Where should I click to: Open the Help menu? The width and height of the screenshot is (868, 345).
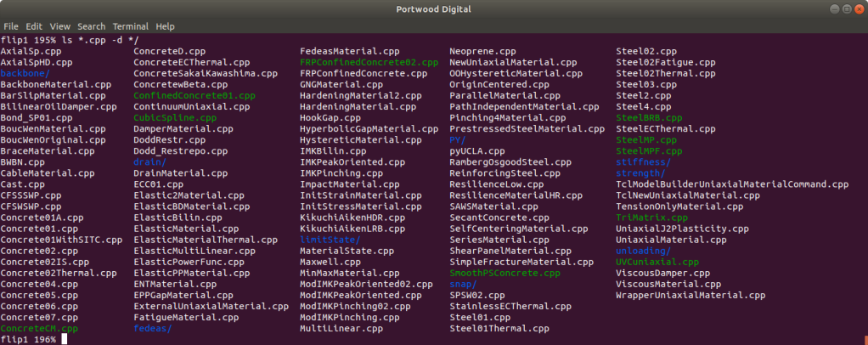[x=165, y=26]
